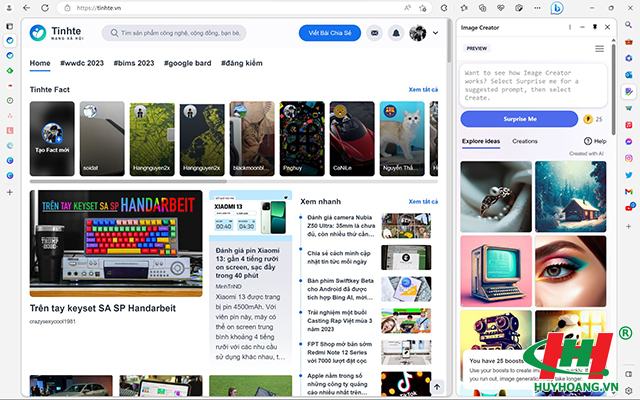Open Image Creator Help
640x400 pixels.
595,141
